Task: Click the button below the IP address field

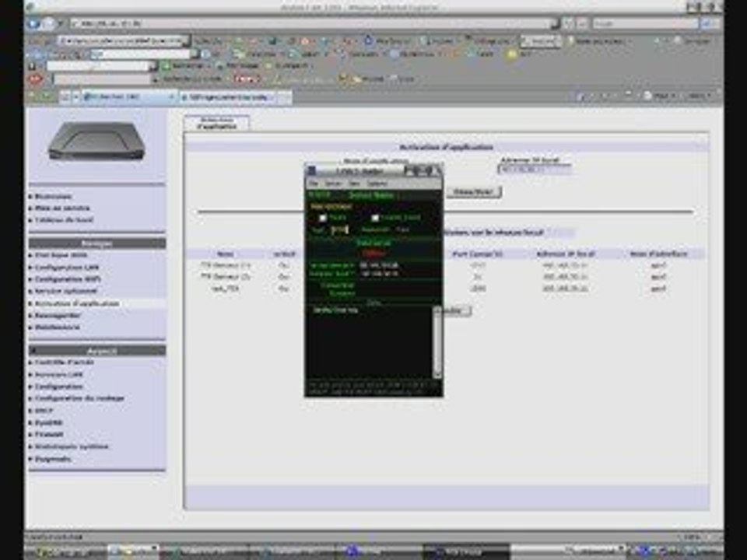Action: [474, 192]
